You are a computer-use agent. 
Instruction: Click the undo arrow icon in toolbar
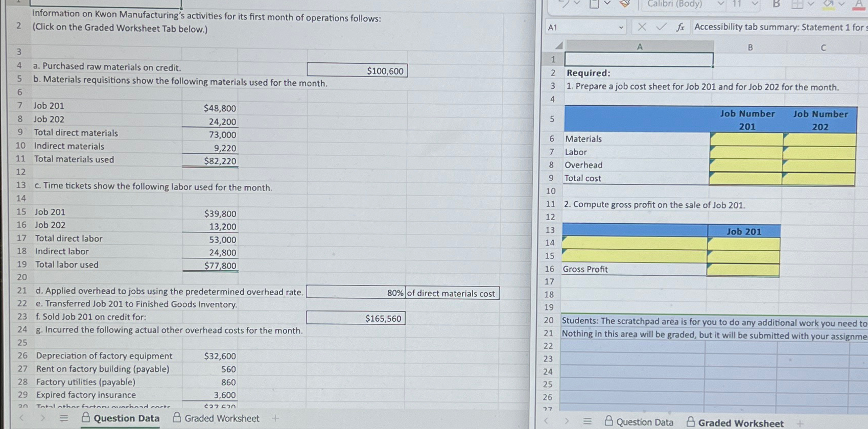coord(565,3)
